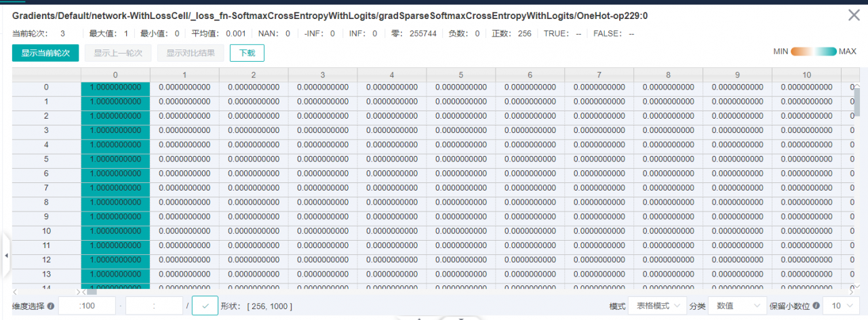Click the first dimension input showing :100
This screenshot has height=320, width=868.
pyautogui.click(x=87, y=306)
